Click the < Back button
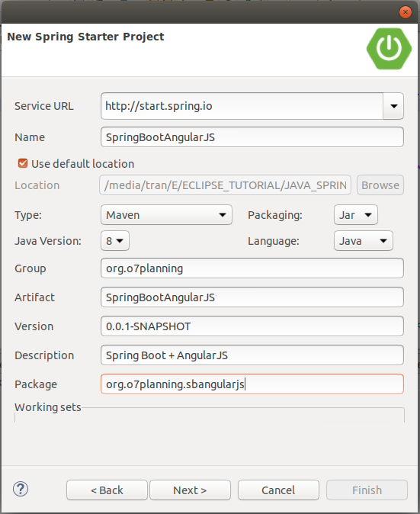420x514 pixels. [x=107, y=490]
